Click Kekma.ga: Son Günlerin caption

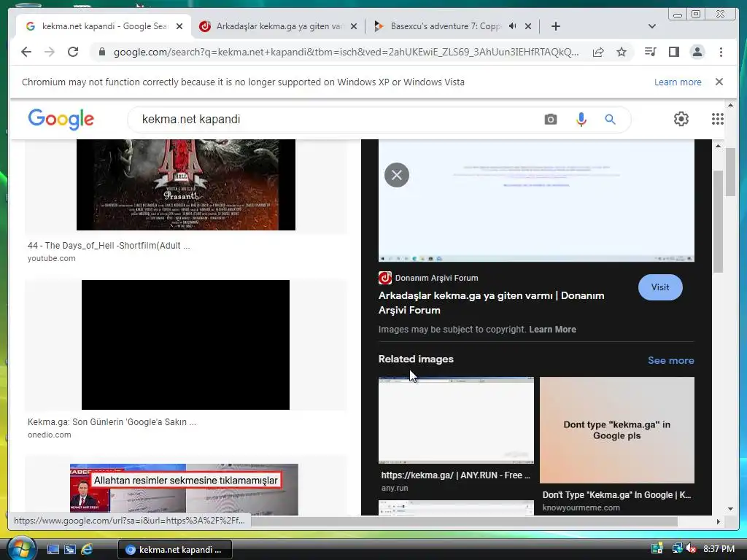click(x=112, y=422)
